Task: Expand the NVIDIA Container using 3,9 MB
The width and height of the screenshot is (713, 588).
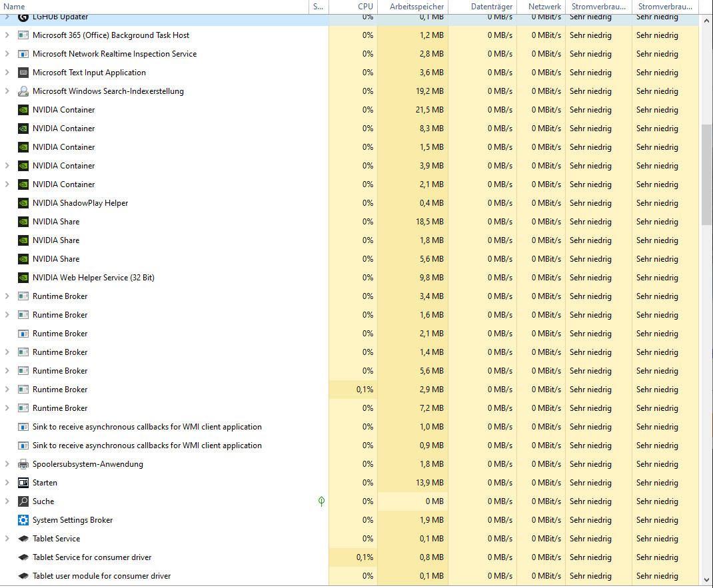Action: (x=7, y=165)
